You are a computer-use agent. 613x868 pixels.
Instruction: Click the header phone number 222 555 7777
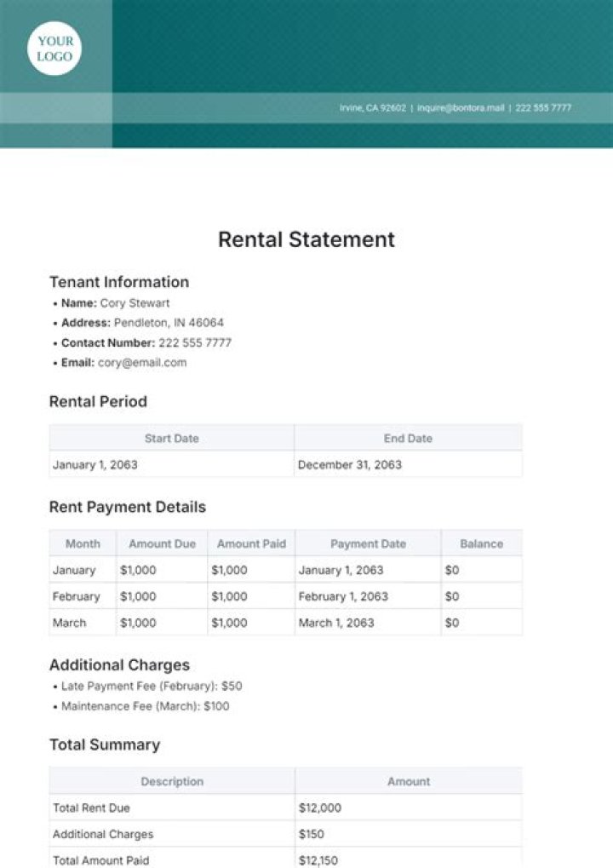[542, 108]
